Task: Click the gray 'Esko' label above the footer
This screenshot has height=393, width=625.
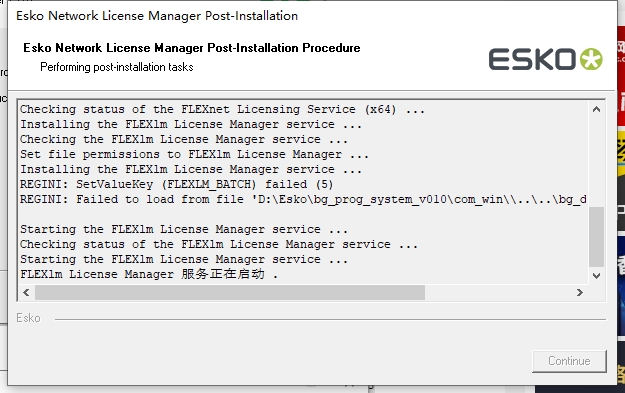Action: [28, 318]
